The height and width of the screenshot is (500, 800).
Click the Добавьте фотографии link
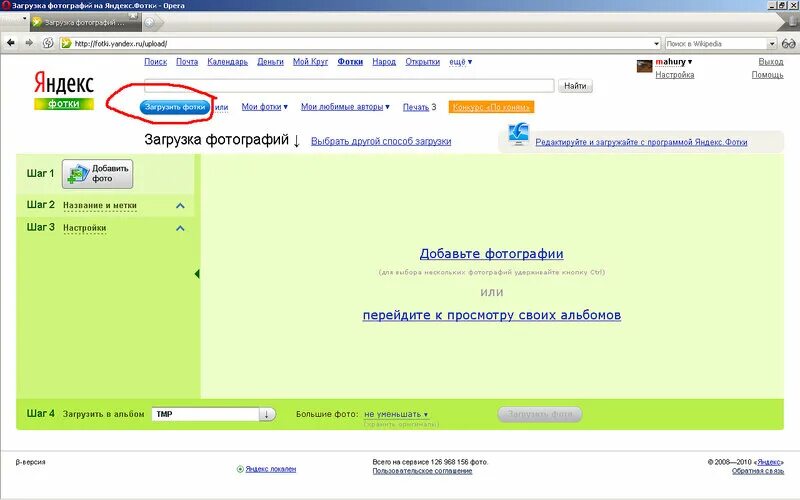pyautogui.click(x=491, y=254)
